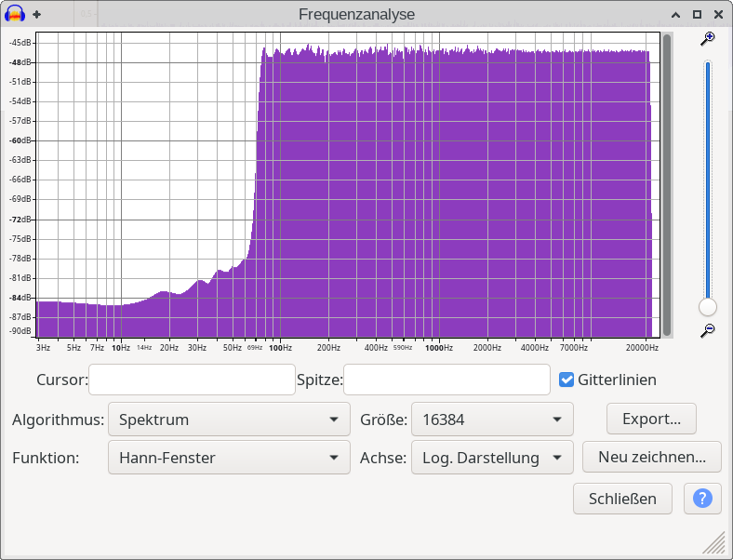The height and width of the screenshot is (560, 733).
Task: Click the resize grip in the bottom-right corner
Action: (714, 542)
